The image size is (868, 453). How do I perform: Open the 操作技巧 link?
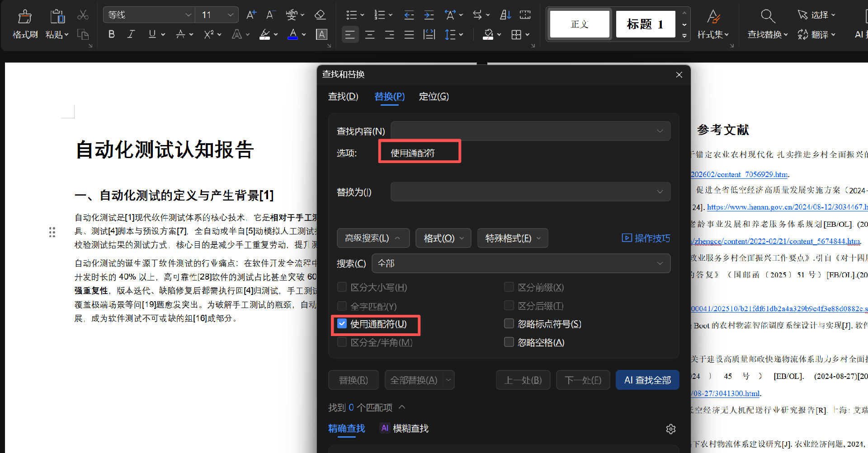pos(646,238)
